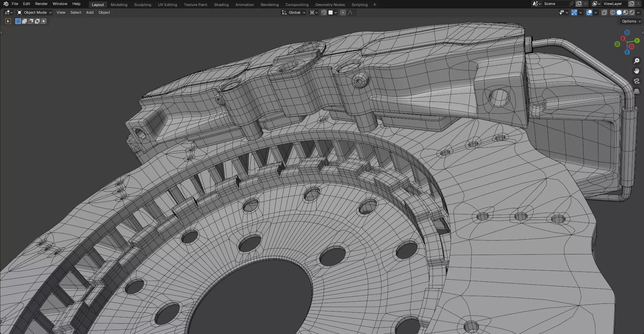Switch to the UV Editing workspace tab
This screenshot has width=644, height=334.
(x=167, y=5)
